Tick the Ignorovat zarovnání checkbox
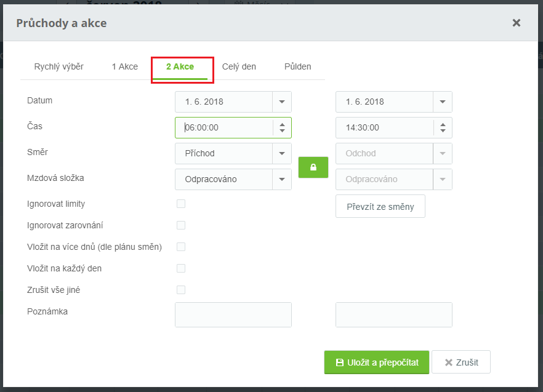The width and height of the screenshot is (543, 392). point(181,225)
